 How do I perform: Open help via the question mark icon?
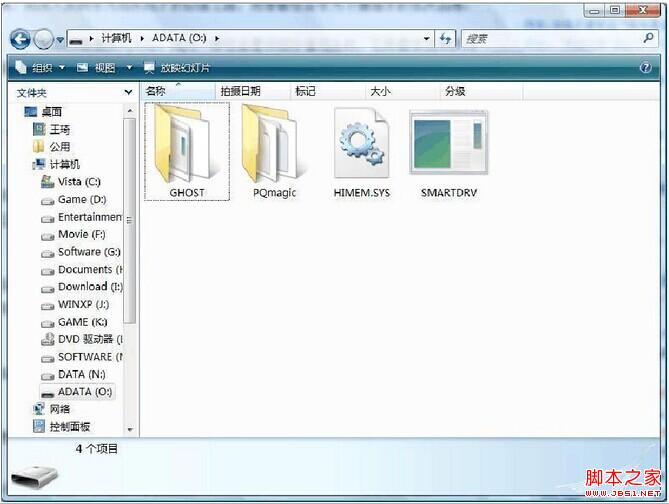pyautogui.click(x=646, y=67)
